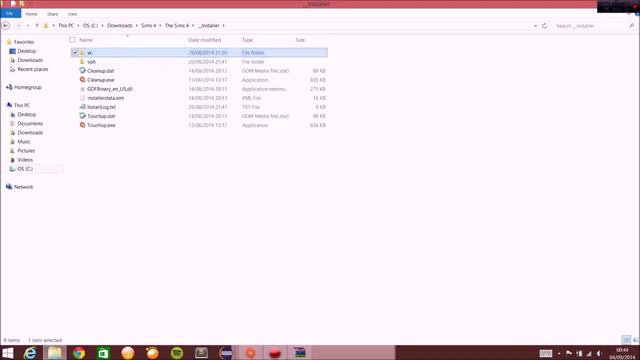640x360 pixels.
Task: Open the Home ribbon tab
Action: point(31,14)
